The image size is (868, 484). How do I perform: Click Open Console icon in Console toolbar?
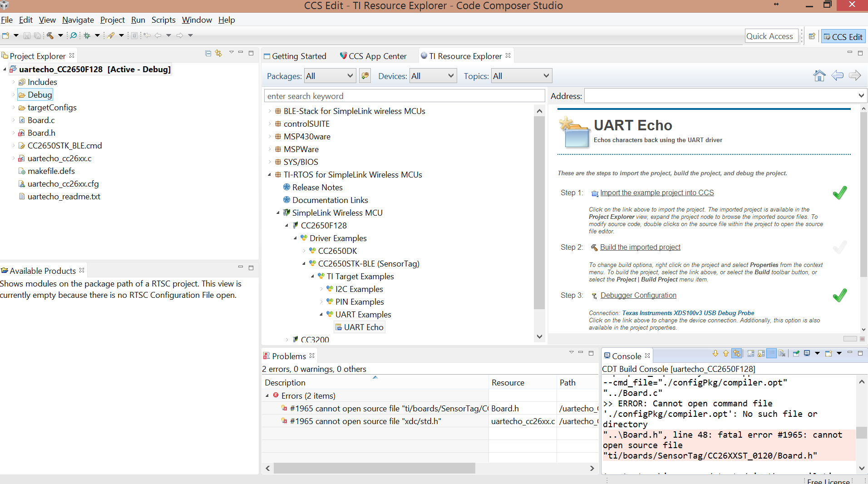tap(828, 353)
